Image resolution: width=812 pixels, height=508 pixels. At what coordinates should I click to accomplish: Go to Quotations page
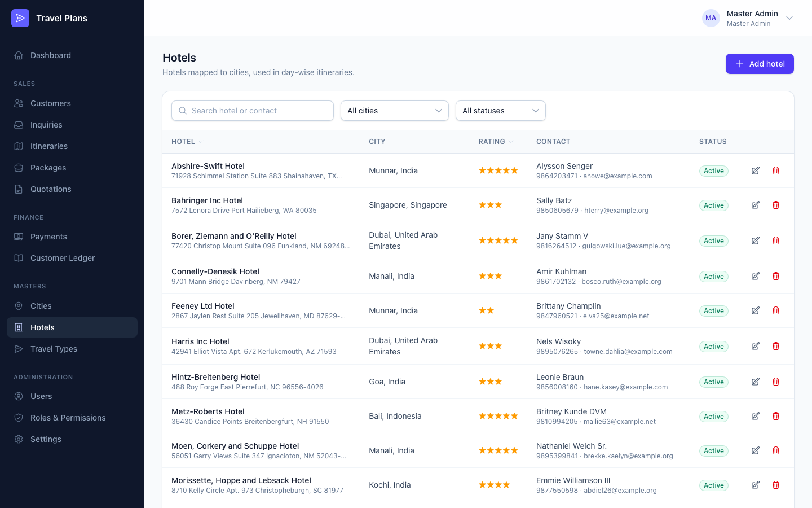pyautogui.click(x=72, y=189)
